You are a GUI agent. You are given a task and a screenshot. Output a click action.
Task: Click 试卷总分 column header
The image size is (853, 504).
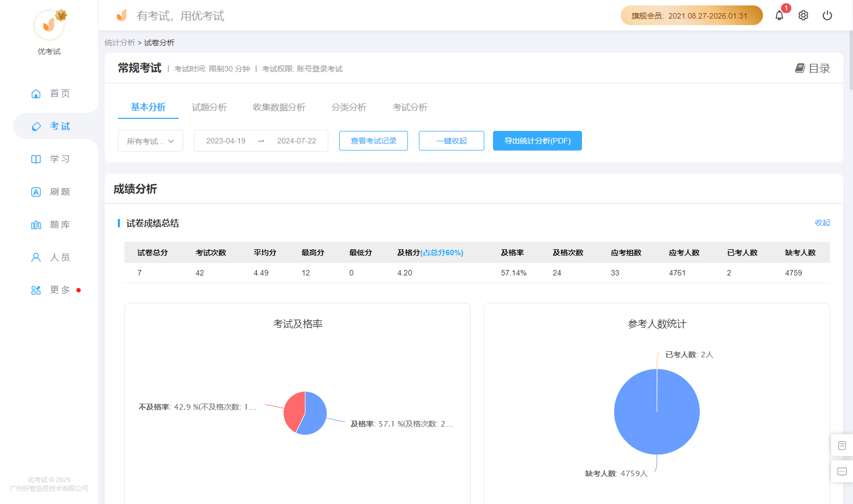click(x=153, y=253)
